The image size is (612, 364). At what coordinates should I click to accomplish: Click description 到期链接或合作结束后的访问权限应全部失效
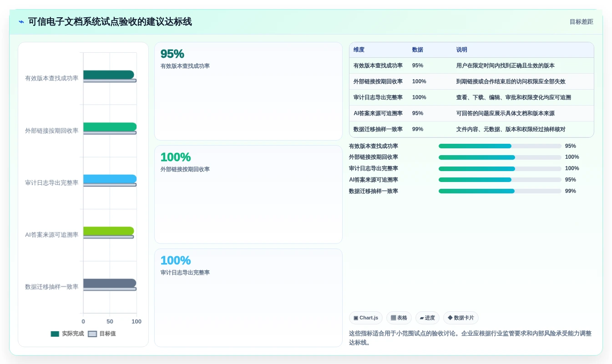pos(511,81)
